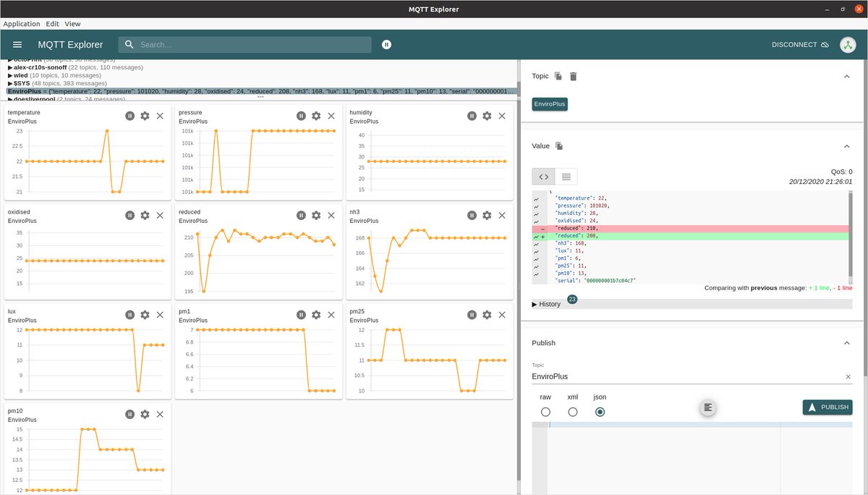Open the Edit menu
This screenshot has height=495, width=868.
click(x=52, y=24)
